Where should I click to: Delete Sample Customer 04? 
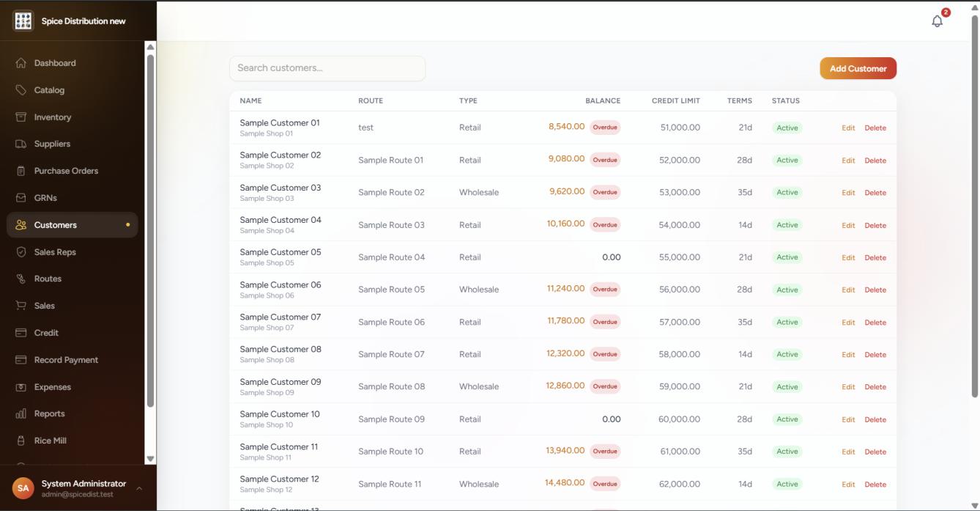click(x=875, y=225)
